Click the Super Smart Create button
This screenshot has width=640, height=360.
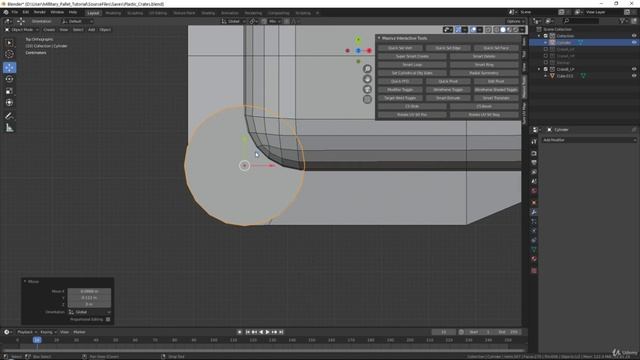click(x=412, y=56)
